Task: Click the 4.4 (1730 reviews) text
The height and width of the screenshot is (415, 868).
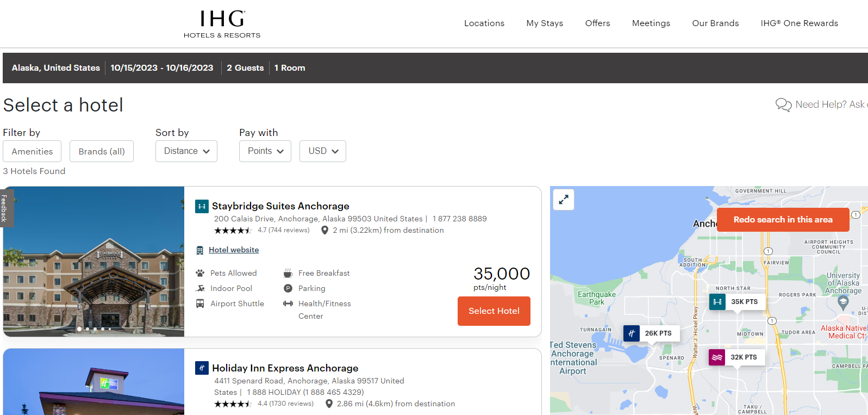Action: pyautogui.click(x=286, y=404)
